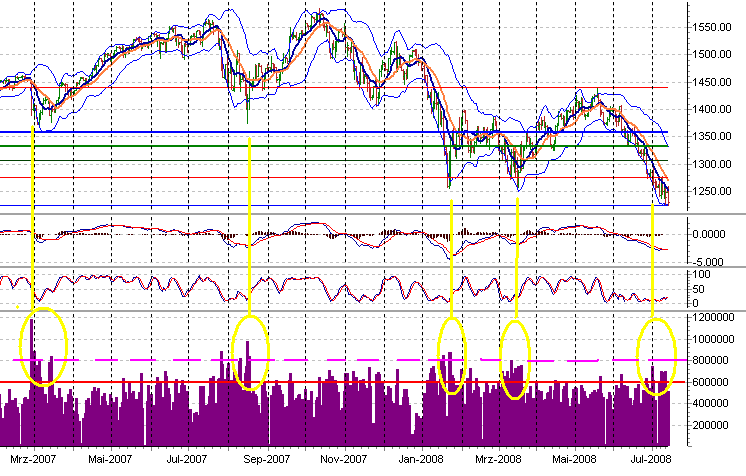Click the 1550.00 price axis label
This screenshot has width=746, height=476.
point(713,28)
